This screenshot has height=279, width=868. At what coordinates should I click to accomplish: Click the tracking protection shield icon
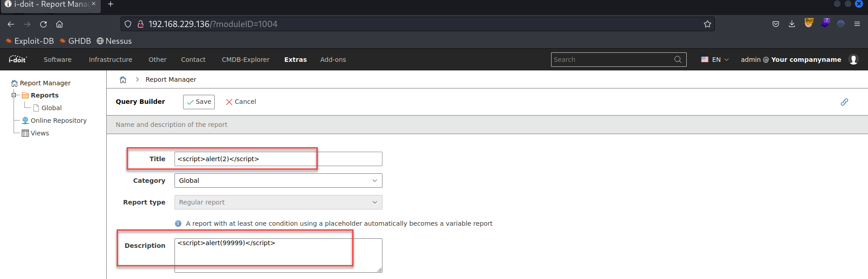pyautogui.click(x=128, y=24)
